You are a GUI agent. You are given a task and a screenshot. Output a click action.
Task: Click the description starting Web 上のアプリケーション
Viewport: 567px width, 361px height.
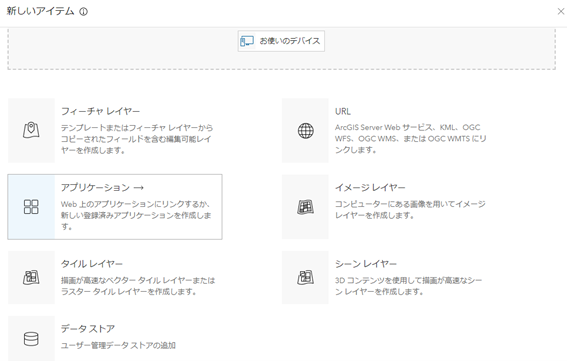point(136,215)
